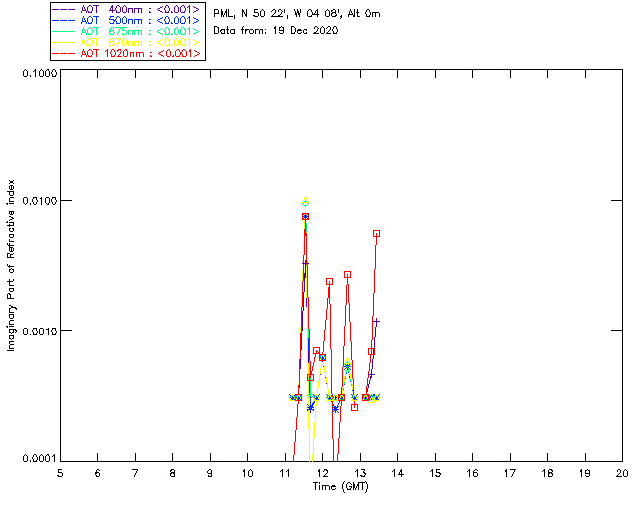Viewport: 640px width, 512px height.
Task: Click the 'Imaginary Part of Refractive index' axis label
Action: click(11, 265)
